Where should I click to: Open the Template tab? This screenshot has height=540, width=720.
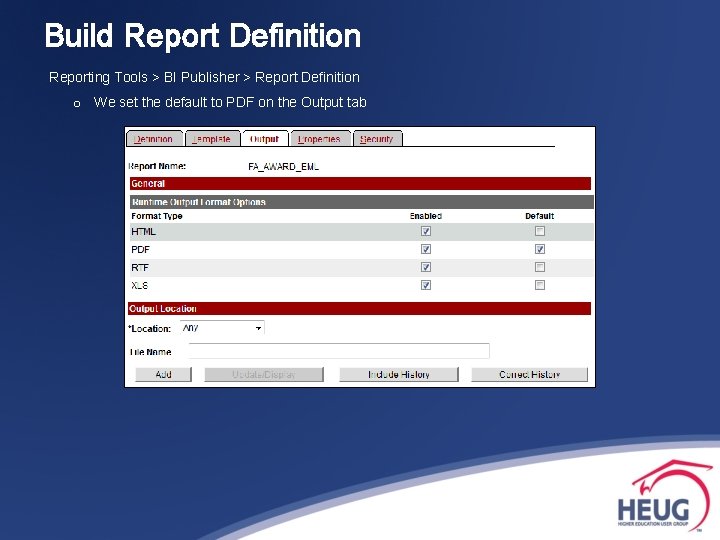(212, 139)
